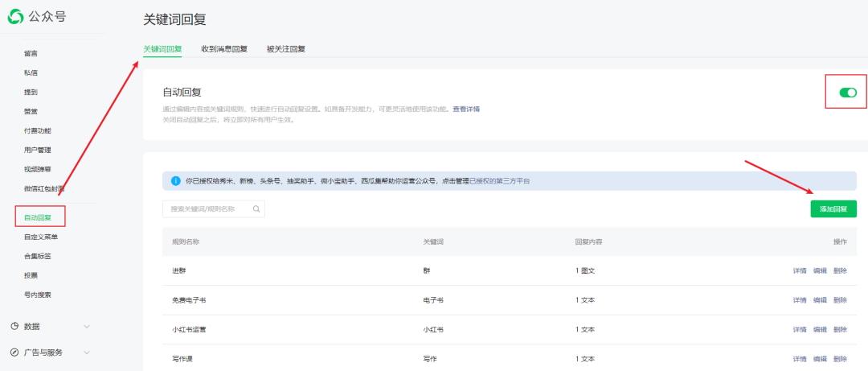The width and height of the screenshot is (868, 371).
Task: Open 投票 in sidebar
Action: [x=31, y=275]
